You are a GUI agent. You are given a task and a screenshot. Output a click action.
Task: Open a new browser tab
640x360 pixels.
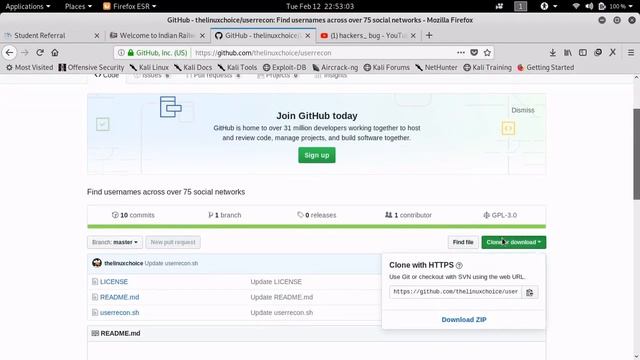click(x=429, y=36)
